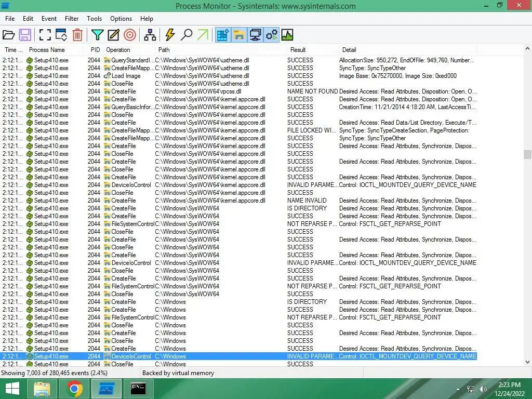Expand the hidden tray icons arrow
Screen dimensions: 532x399
458,389
